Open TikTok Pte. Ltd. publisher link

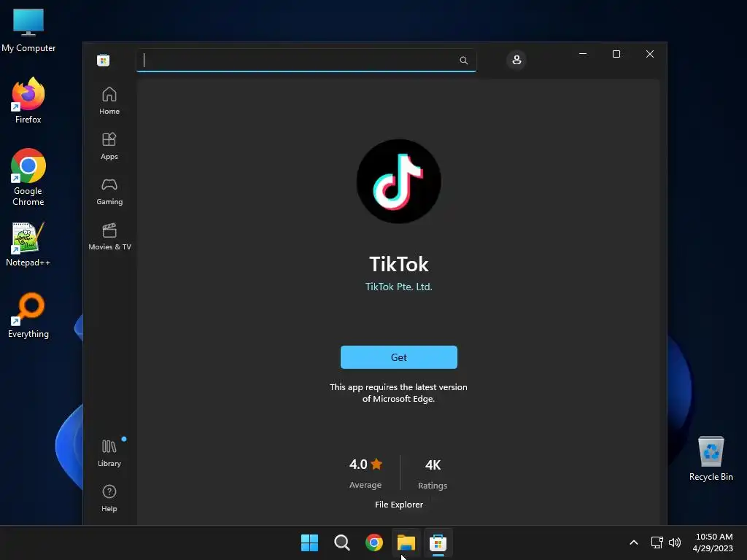pos(399,287)
